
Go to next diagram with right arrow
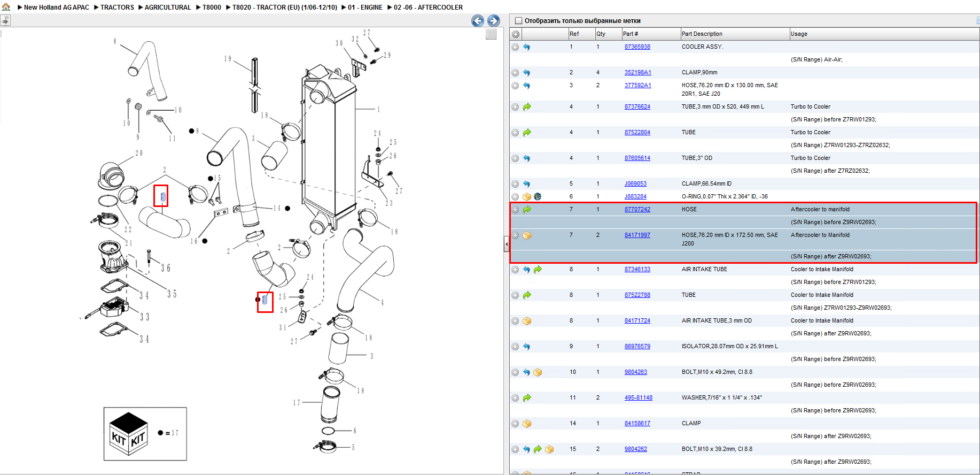494,21
